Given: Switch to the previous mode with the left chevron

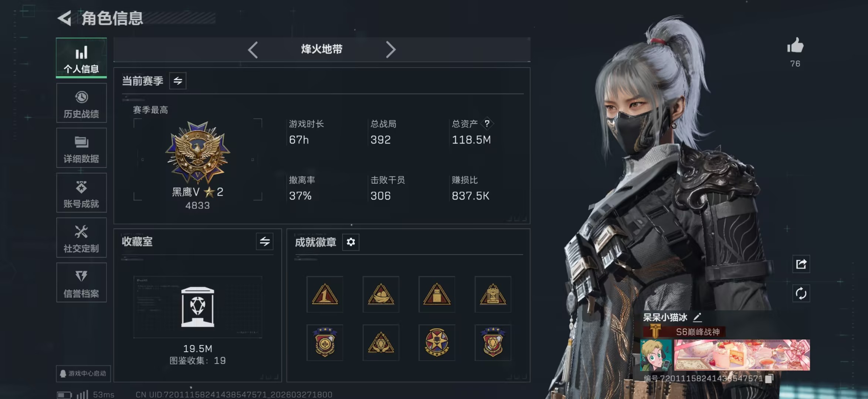Looking at the screenshot, I should tap(253, 50).
